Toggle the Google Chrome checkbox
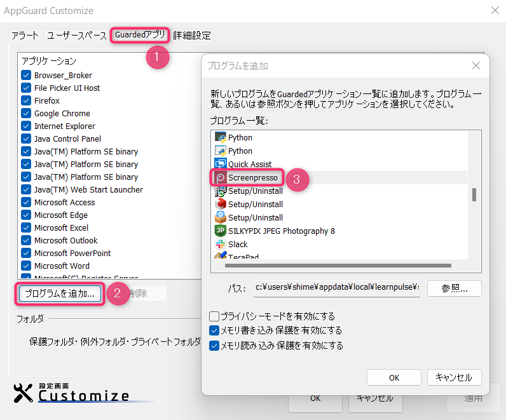The image size is (506, 420). click(x=26, y=113)
